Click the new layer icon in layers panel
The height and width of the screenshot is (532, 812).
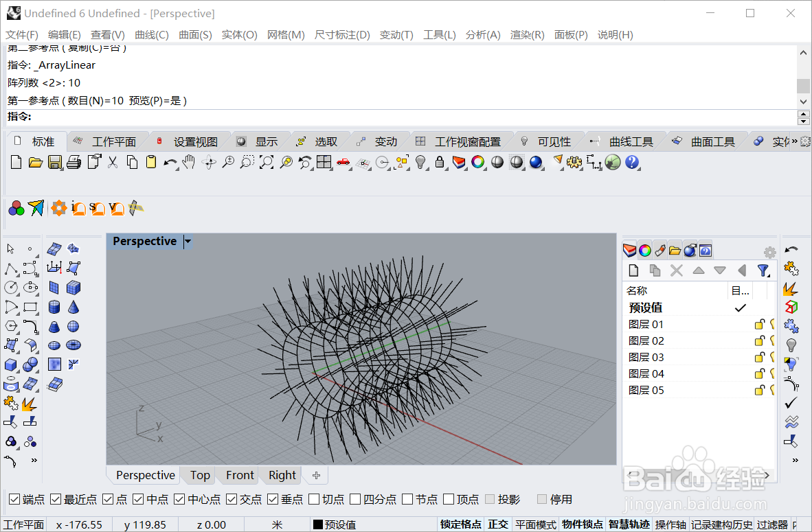[634, 270]
